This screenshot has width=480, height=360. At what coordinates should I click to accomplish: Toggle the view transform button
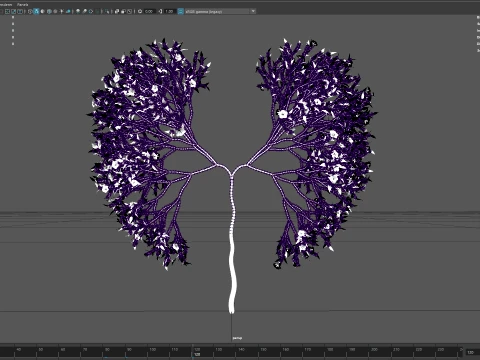pyautogui.click(x=180, y=11)
